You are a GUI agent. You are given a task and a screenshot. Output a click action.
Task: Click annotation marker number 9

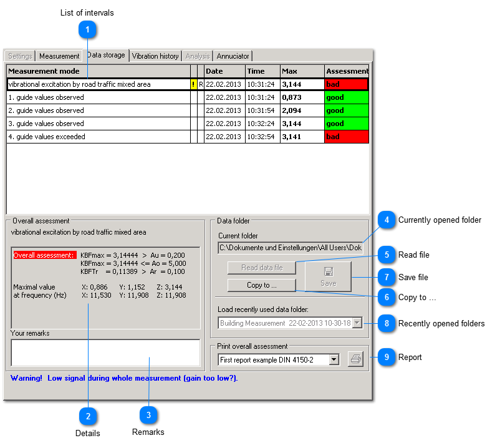(x=387, y=357)
